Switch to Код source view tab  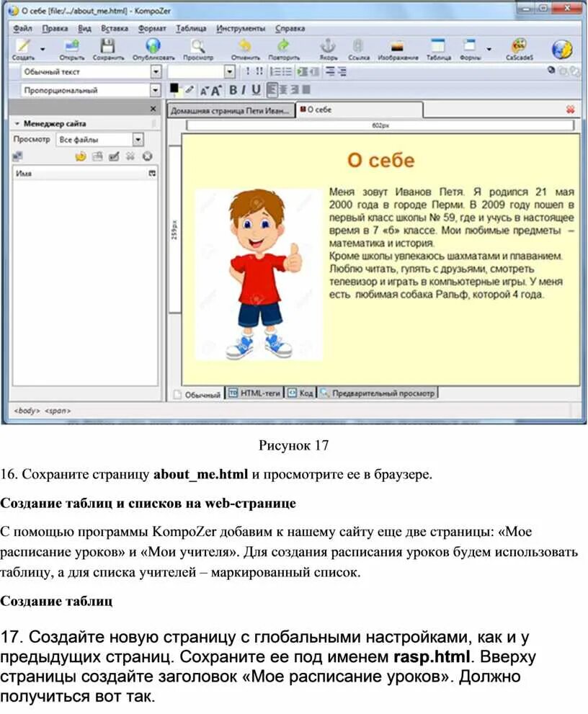click(300, 393)
